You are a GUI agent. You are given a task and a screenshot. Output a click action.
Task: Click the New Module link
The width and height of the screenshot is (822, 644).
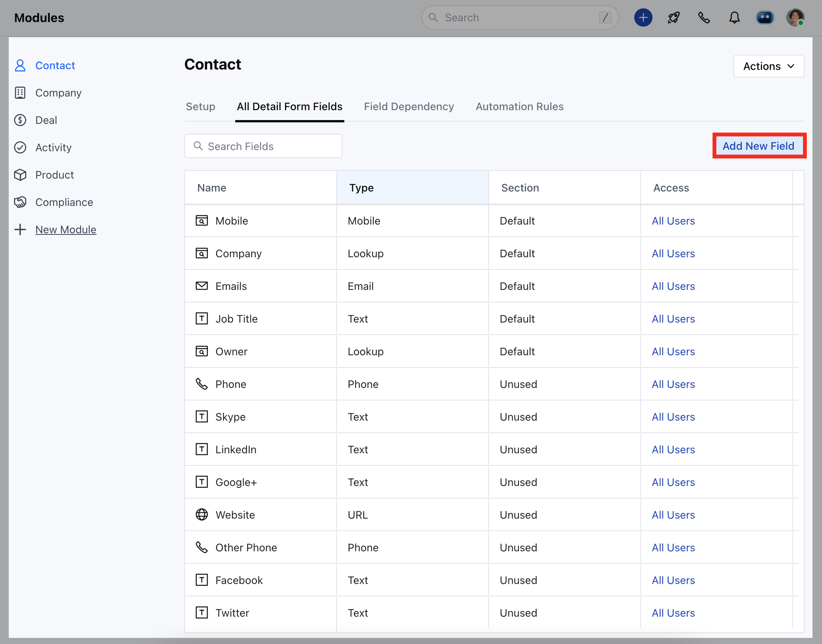(66, 230)
